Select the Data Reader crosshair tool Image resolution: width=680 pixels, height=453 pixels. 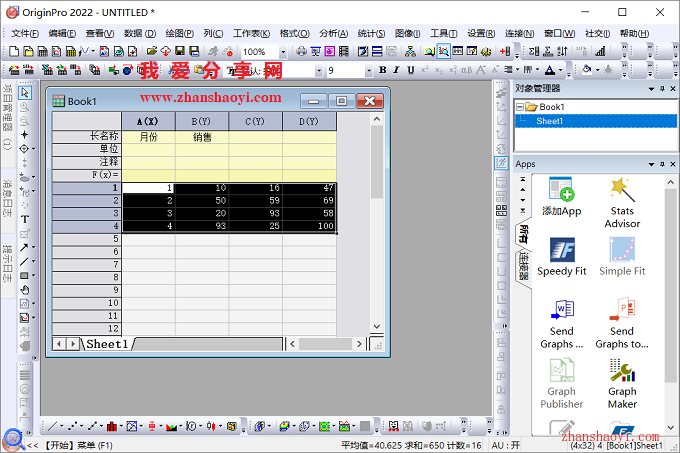[x=24, y=149]
